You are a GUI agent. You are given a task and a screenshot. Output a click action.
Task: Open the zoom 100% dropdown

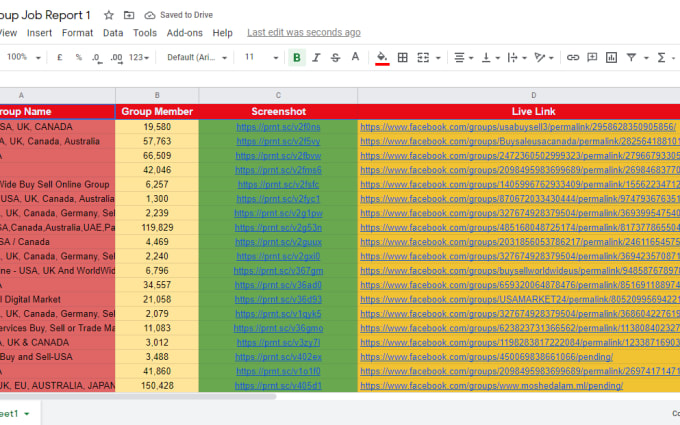[23, 57]
